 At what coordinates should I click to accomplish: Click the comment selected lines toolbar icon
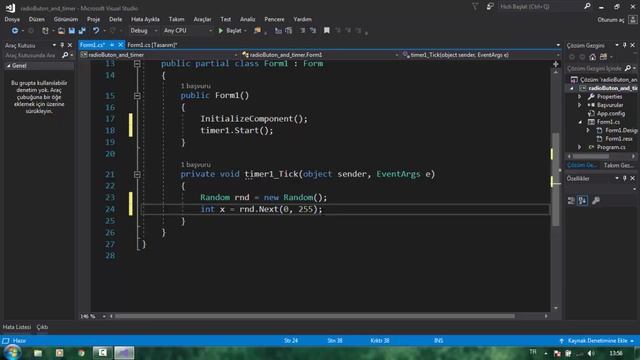(x=302, y=31)
